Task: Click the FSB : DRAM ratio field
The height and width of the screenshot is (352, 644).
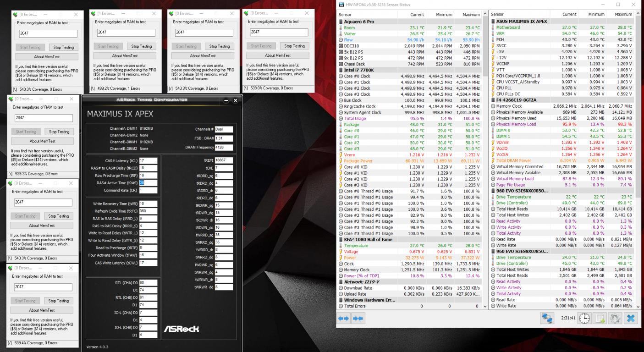Action: coord(224,138)
